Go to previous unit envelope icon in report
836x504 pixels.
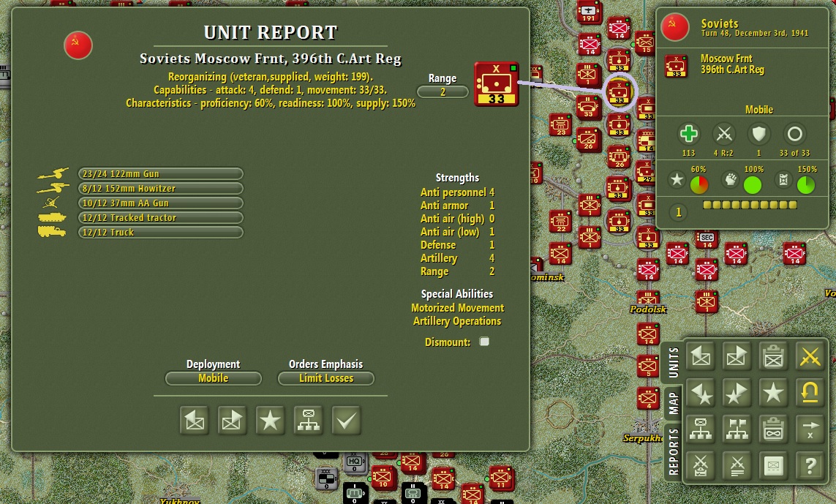tap(194, 421)
